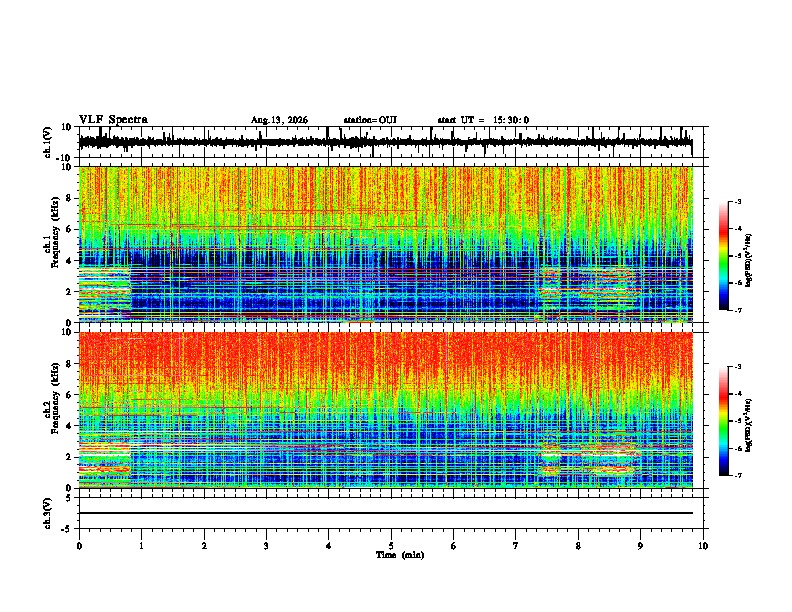
Task: Click the ch.1 spectrogram emission burst near minute 0
Action: pyautogui.click(x=105, y=293)
